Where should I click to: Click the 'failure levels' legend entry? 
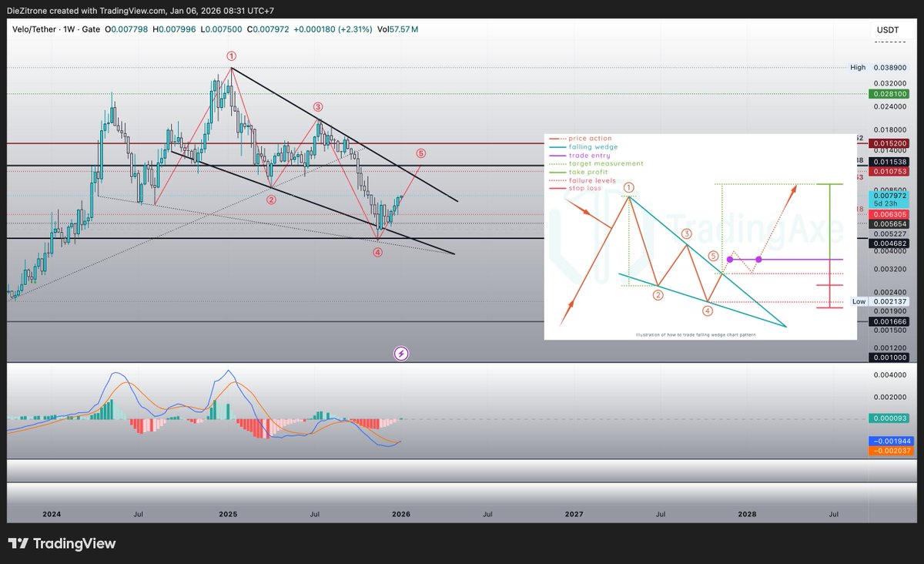tap(583, 180)
